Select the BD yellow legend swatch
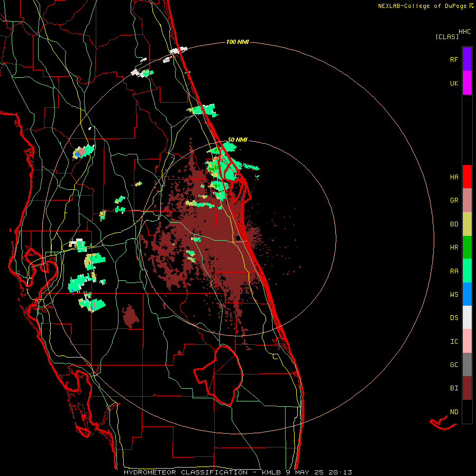Viewport: 476px width, 476px height. coord(467,224)
